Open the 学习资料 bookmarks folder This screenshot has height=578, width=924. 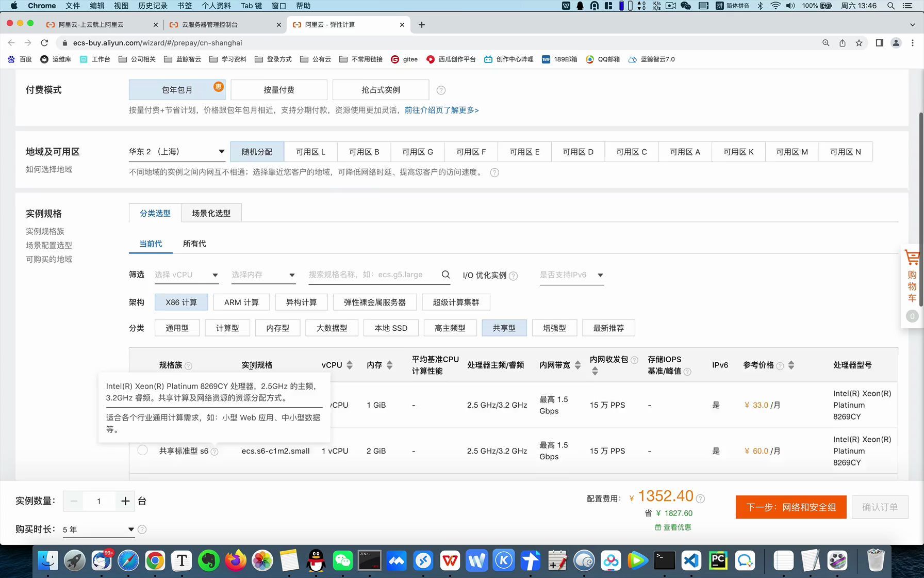228,59
